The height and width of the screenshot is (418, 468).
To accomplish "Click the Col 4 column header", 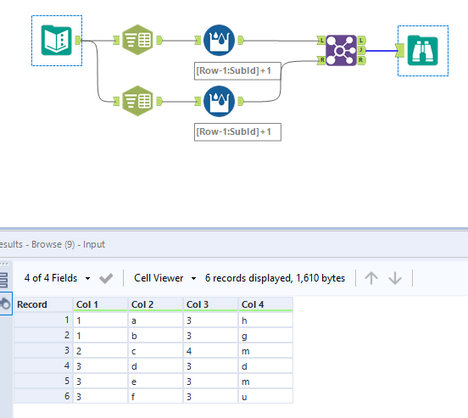I will tap(265, 304).
